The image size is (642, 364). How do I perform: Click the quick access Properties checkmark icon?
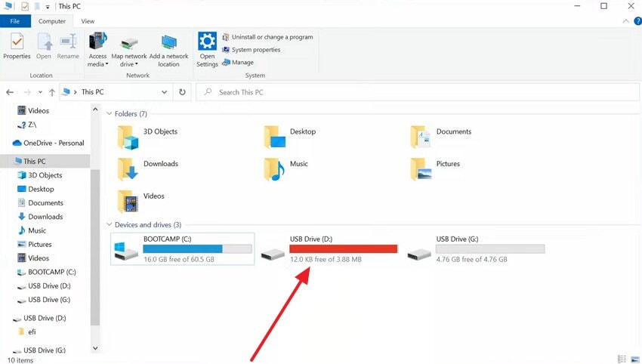point(25,6)
